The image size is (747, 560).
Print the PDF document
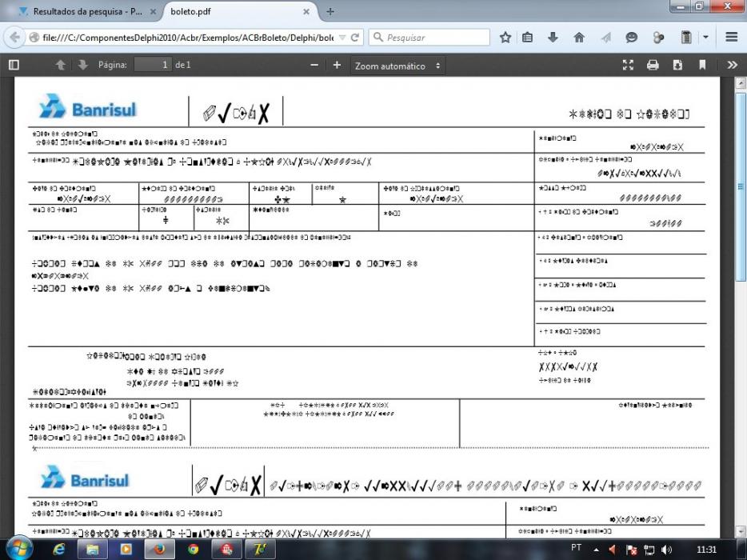[x=653, y=65]
